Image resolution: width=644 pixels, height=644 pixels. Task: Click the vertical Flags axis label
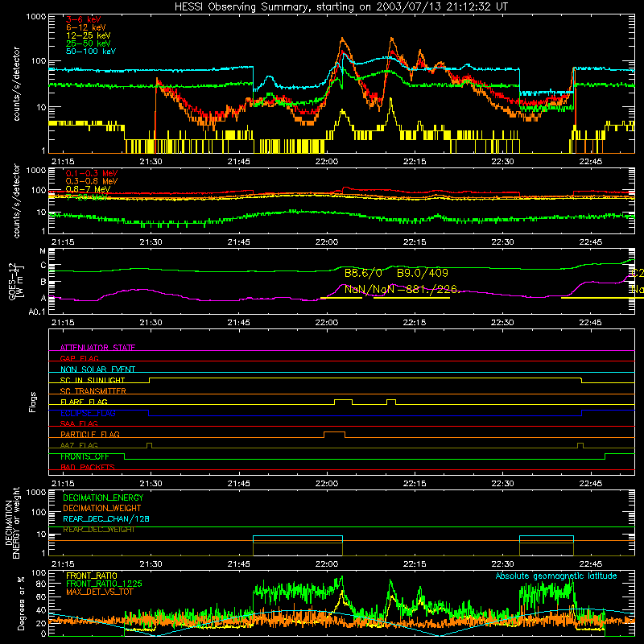32,402
